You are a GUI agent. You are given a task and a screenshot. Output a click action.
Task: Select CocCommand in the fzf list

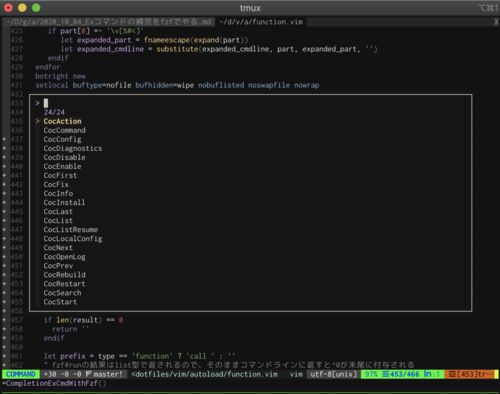click(x=64, y=130)
